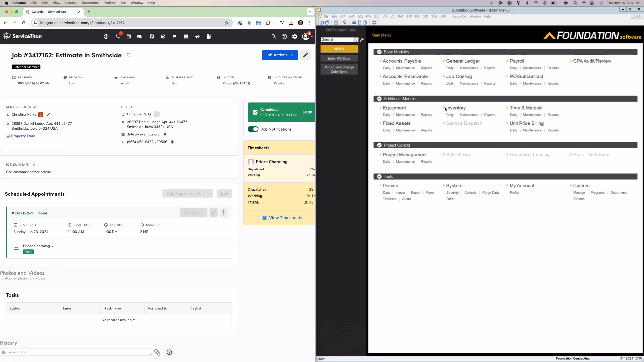Click the attachment paperclip icon near note field
Screen dimensions: 644x362
157,352
